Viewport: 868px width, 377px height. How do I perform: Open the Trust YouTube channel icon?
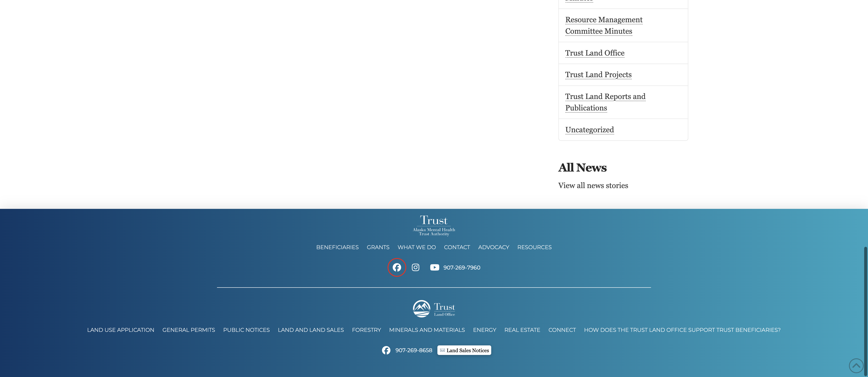434,267
